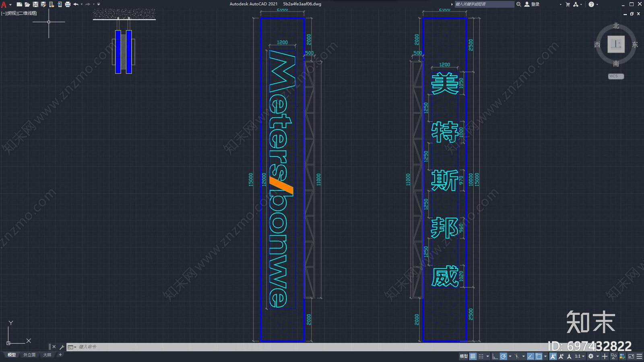Open the Help question mark icon
The image size is (644, 362).
tap(591, 4)
